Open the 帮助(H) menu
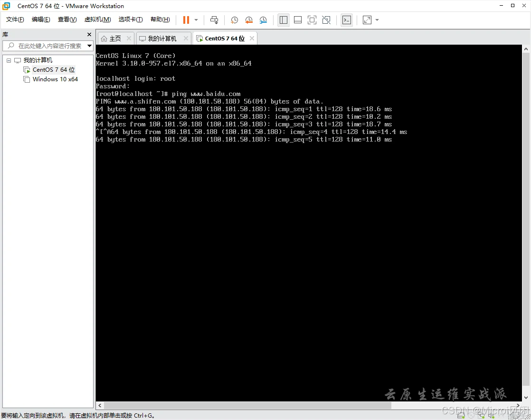531x420 pixels. (x=160, y=19)
